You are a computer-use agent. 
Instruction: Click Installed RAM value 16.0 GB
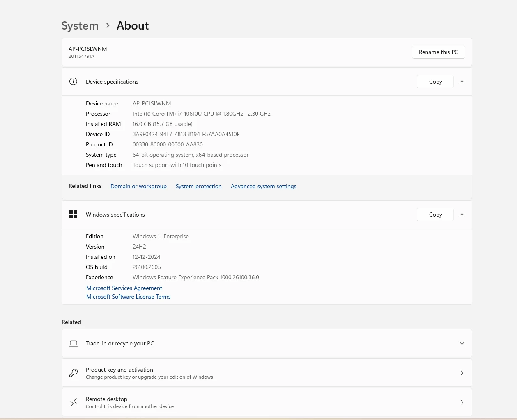pos(163,124)
